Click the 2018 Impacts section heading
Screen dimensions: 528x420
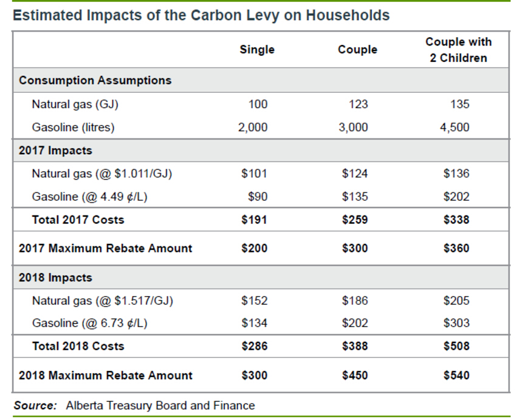tap(55, 277)
